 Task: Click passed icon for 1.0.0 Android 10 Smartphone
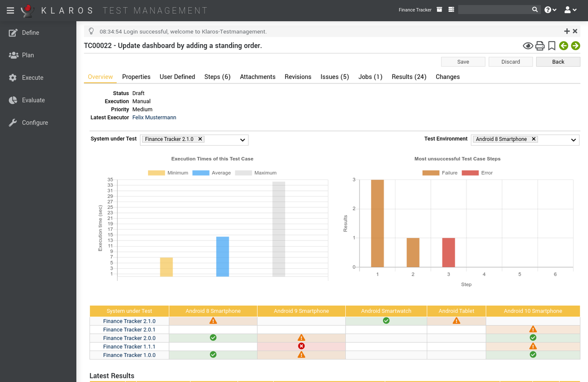[533, 355]
